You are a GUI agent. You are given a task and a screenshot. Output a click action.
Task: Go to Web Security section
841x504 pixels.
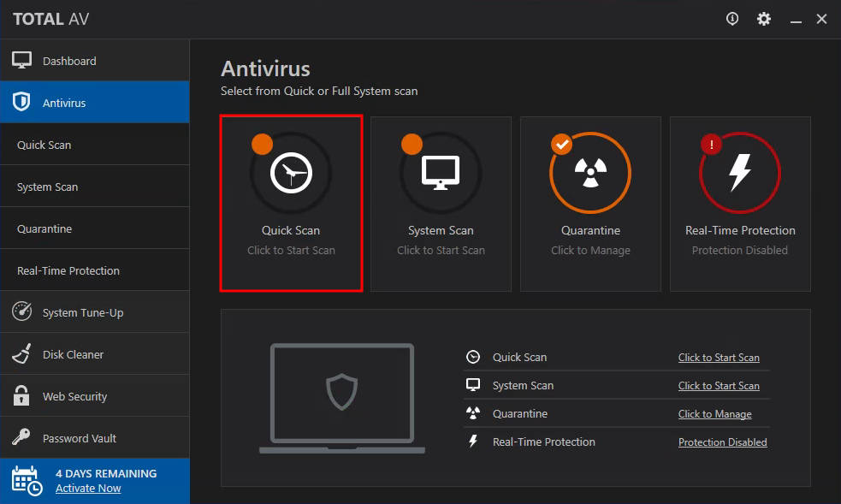pyautogui.click(x=95, y=395)
